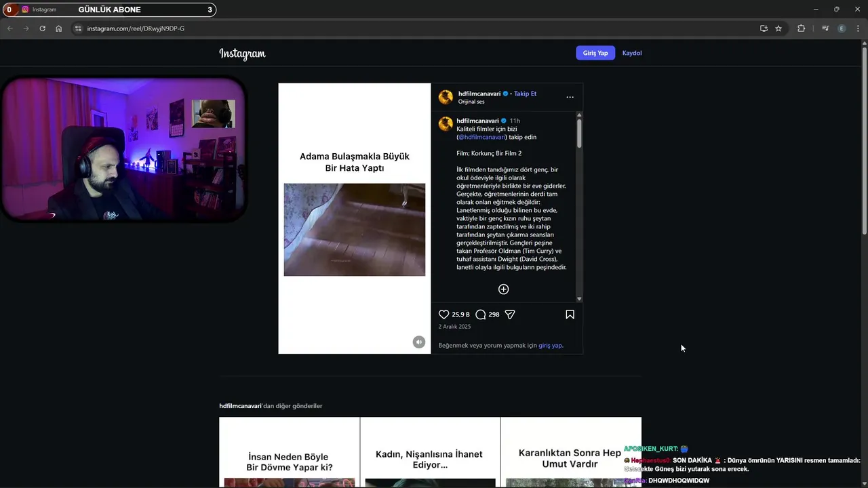The image size is (868, 488).
Task: Click Giriş Yap login button
Action: (595, 53)
